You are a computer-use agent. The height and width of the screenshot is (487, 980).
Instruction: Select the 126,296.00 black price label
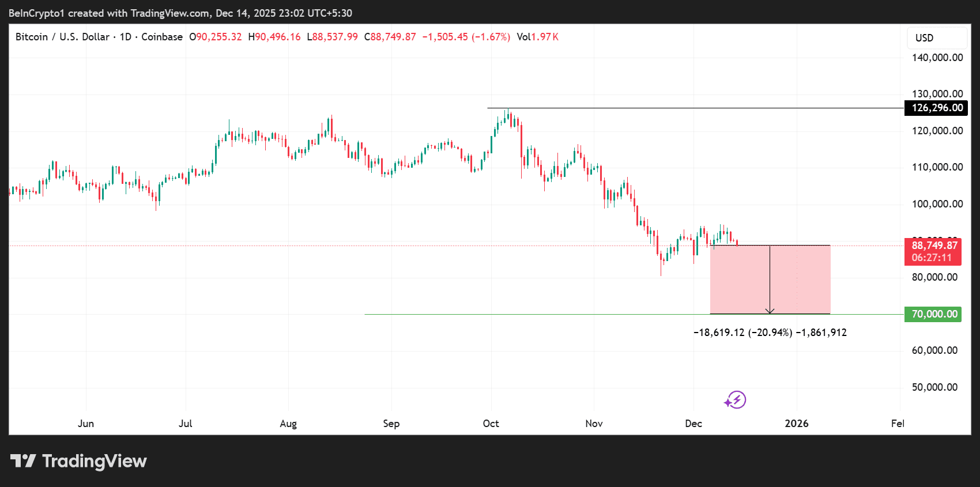tap(936, 108)
